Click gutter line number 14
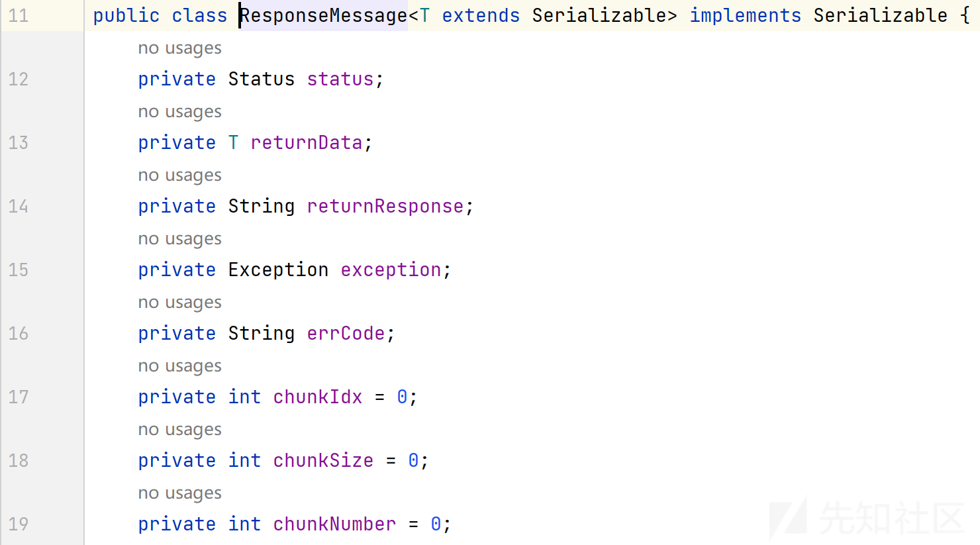This screenshot has width=980, height=545. click(19, 207)
